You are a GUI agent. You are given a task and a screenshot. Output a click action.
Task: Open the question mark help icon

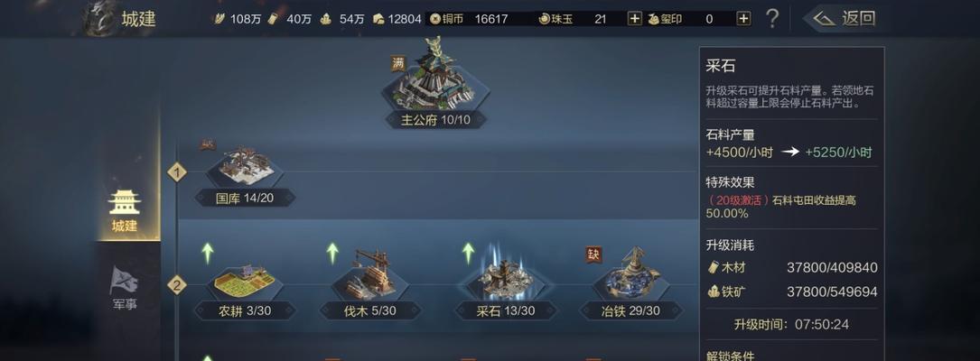(x=772, y=19)
